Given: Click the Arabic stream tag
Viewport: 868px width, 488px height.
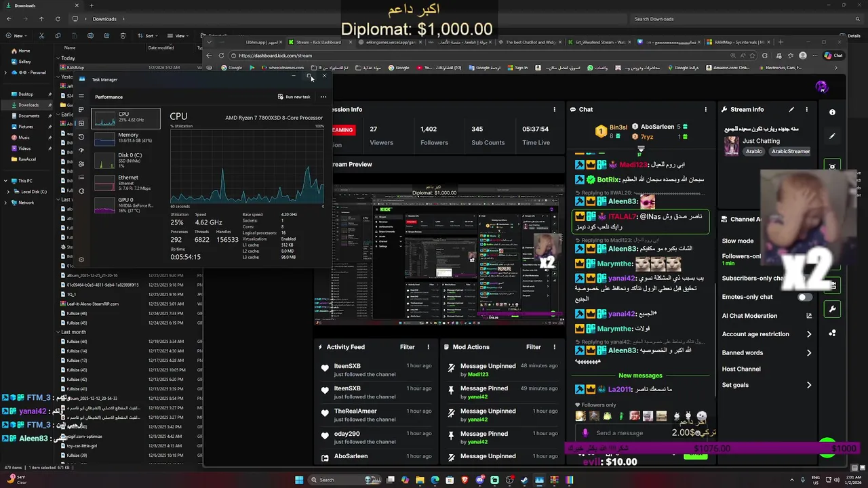Looking at the screenshot, I should coord(754,151).
